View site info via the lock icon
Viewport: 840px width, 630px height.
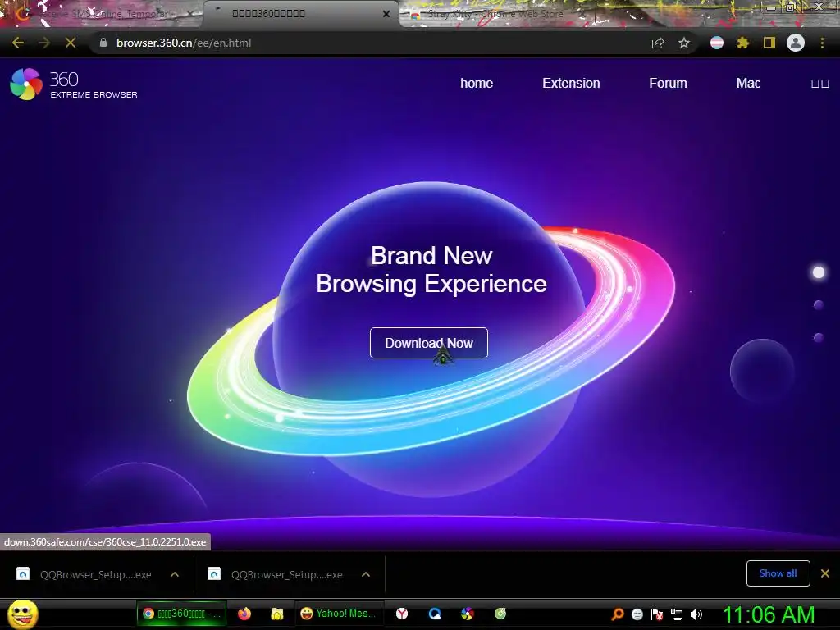(x=103, y=43)
